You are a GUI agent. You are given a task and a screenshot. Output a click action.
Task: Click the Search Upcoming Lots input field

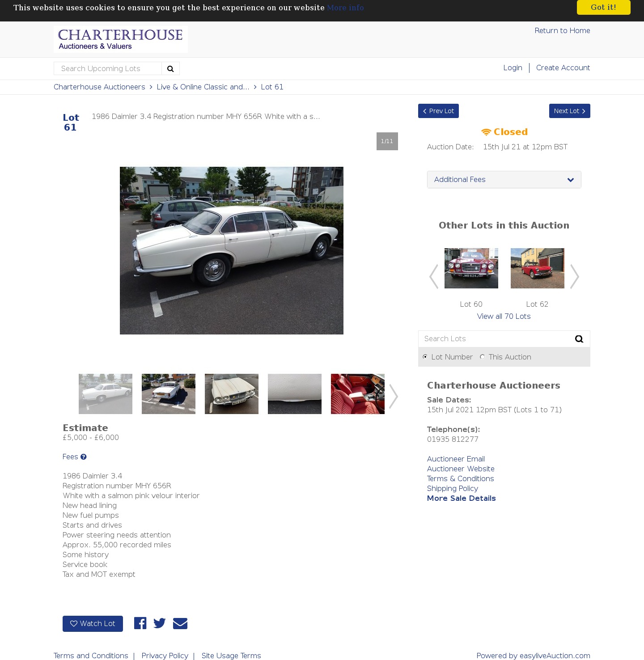[108, 68]
